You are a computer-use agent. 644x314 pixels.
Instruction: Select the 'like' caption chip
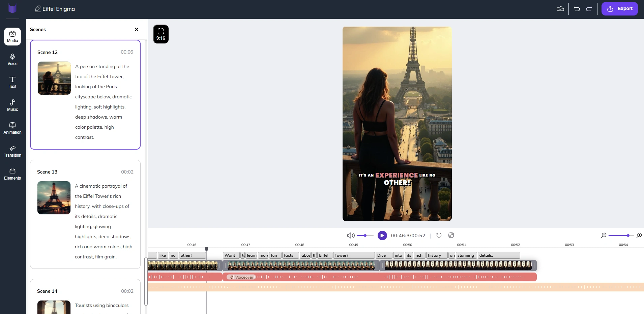[x=163, y=255]
